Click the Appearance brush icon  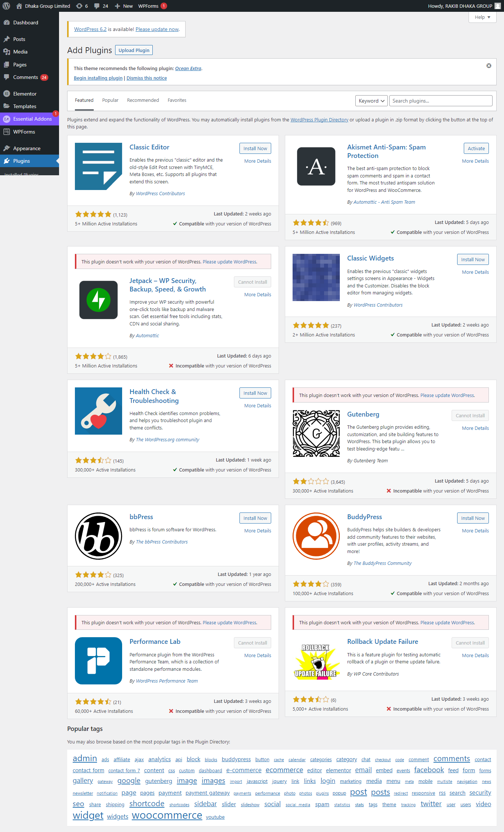[7, 148]
